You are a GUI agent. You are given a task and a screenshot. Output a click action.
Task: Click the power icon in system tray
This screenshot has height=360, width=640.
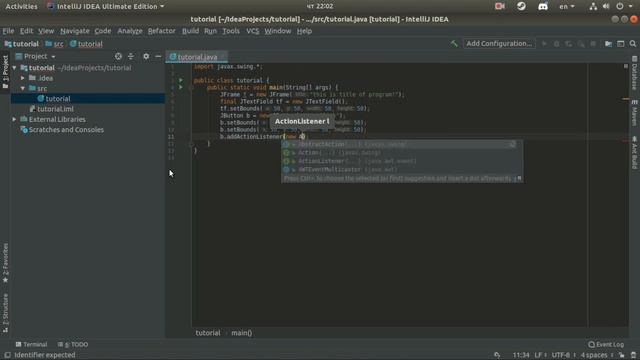point(620,7)
